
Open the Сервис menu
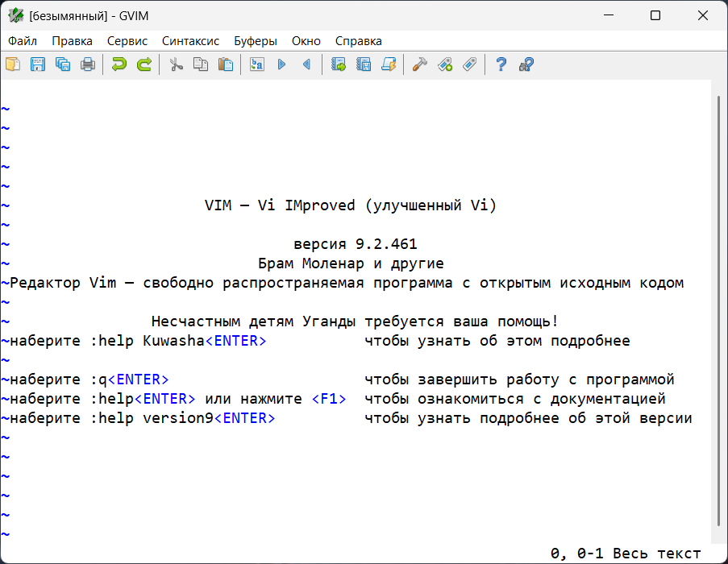click(127, 41)
